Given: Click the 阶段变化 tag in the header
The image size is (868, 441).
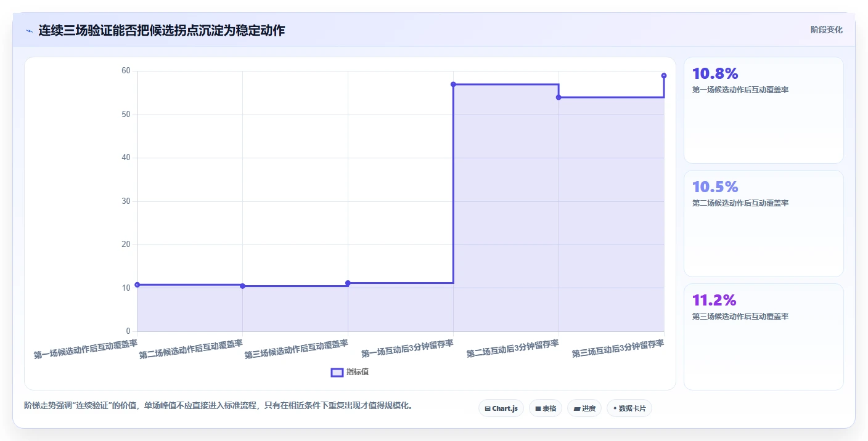Looking at the screenshot, I should pos(826,30).
